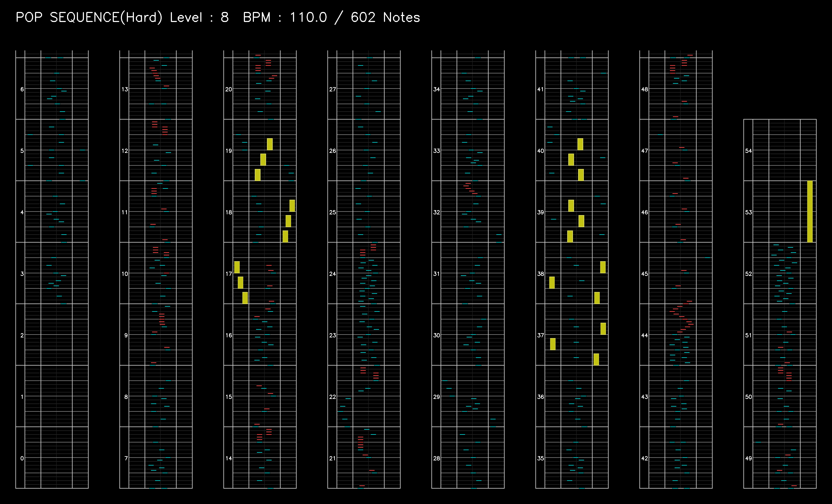Click measure number 4 label
The height and width of the screenshot is (504, 832).
[x=22, y=212]
